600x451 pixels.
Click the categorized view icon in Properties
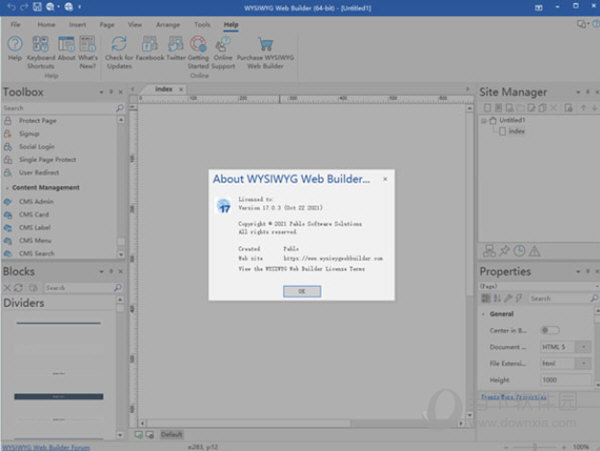(486, 298)
